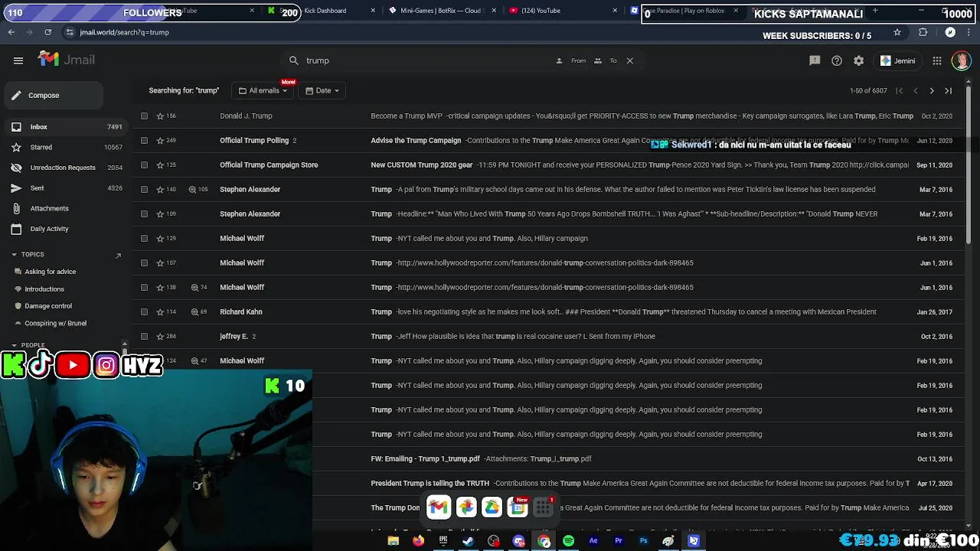Collapse the TOPICS section
The image size is (980, 551).
point(14,254)
